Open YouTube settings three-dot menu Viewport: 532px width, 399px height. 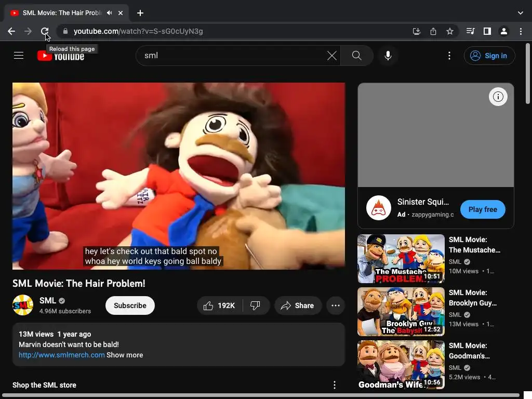(449, 56)
